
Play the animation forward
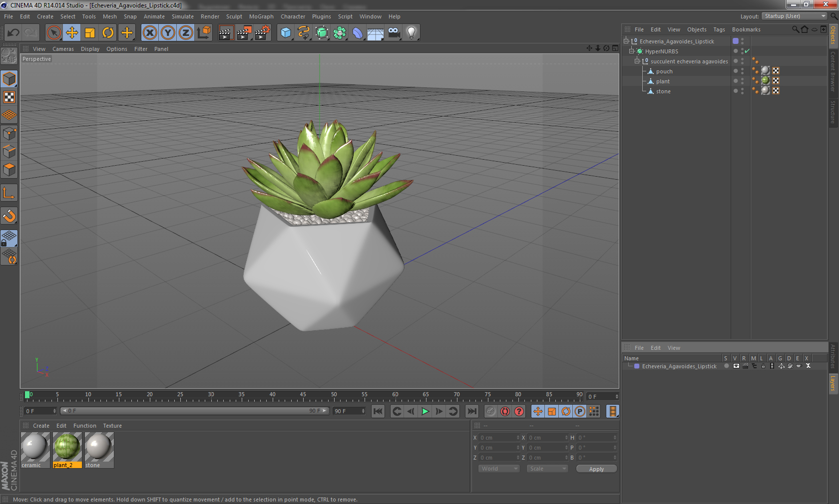pos(425,411)
